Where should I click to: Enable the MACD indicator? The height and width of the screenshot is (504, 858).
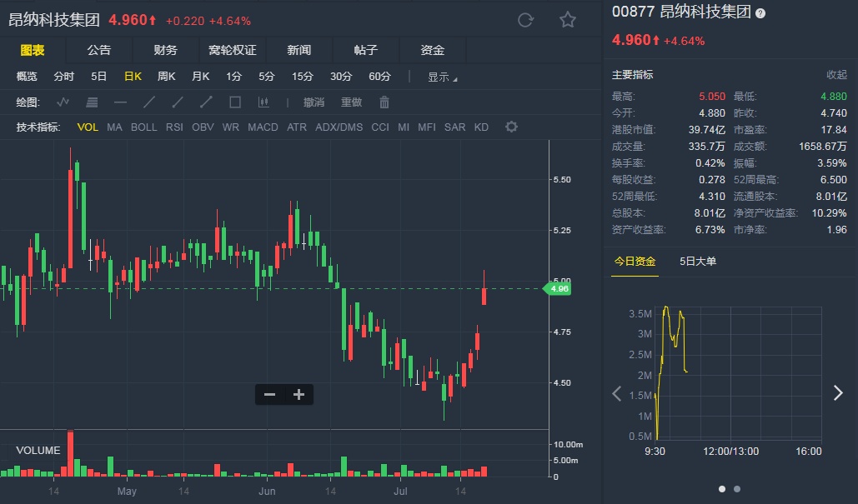pyautogui.click(x=263, y=127)
